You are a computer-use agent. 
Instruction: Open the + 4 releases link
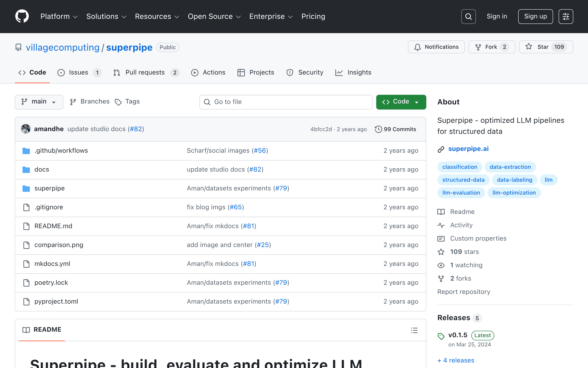point(455,360)
